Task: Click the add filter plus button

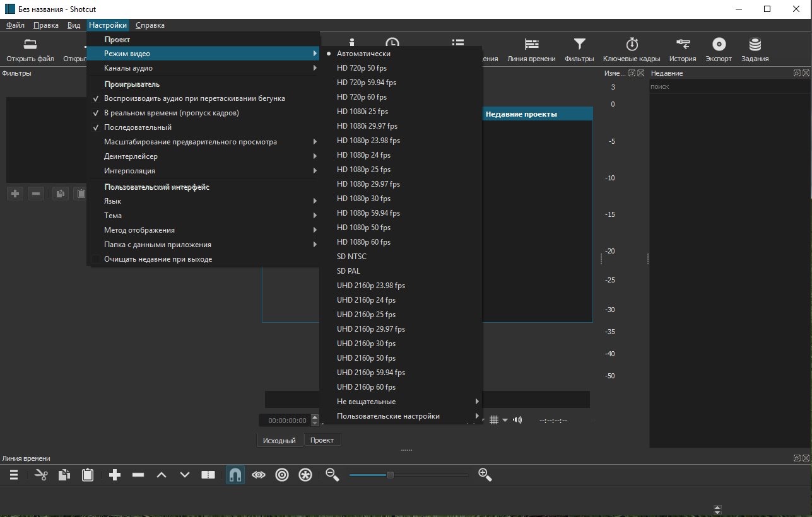Action: pos(15,194)
